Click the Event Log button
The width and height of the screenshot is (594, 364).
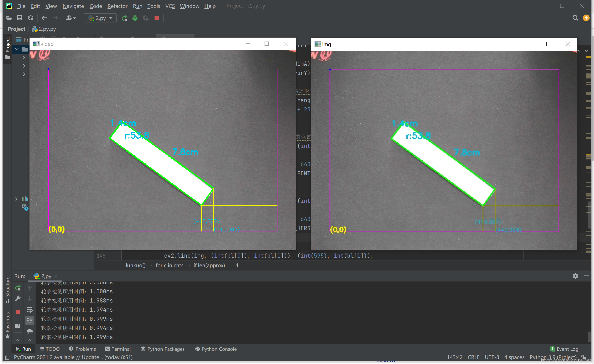(x=564, y=349)
